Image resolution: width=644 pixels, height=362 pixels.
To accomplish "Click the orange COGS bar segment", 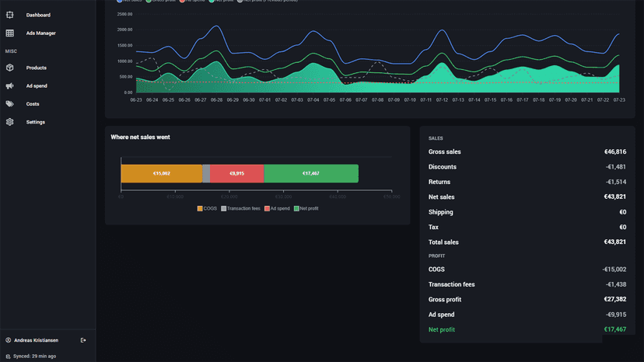I will click(162, 173).
